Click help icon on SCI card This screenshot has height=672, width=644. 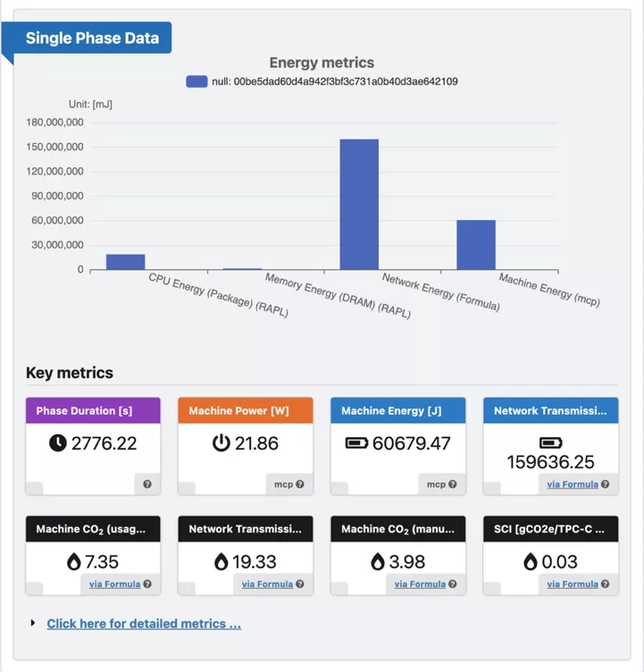(x=606, y=584)
